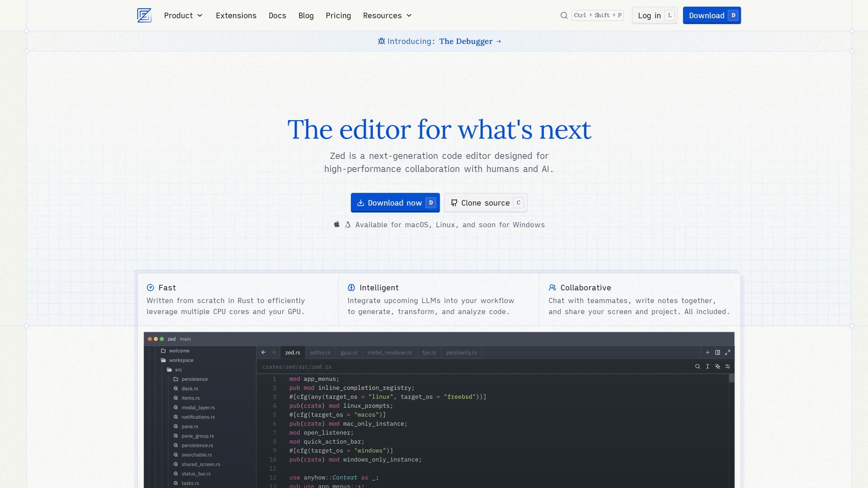Viewport: 868px width, 488px height.
Task: Expand the Product dropdown menu
Action: coord(183,15)
